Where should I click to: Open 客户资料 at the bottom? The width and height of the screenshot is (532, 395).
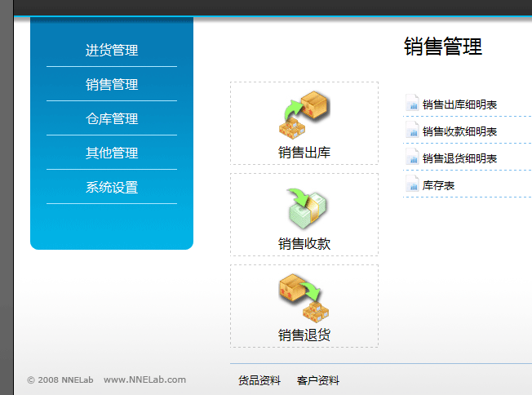pyautogui.click(x=318, y=380)
